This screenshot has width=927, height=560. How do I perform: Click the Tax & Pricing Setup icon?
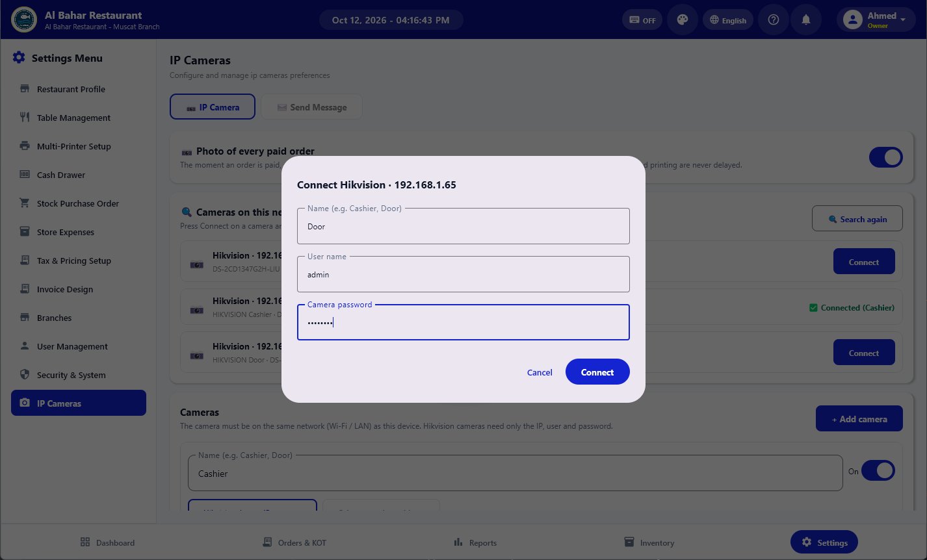point(25,261)
